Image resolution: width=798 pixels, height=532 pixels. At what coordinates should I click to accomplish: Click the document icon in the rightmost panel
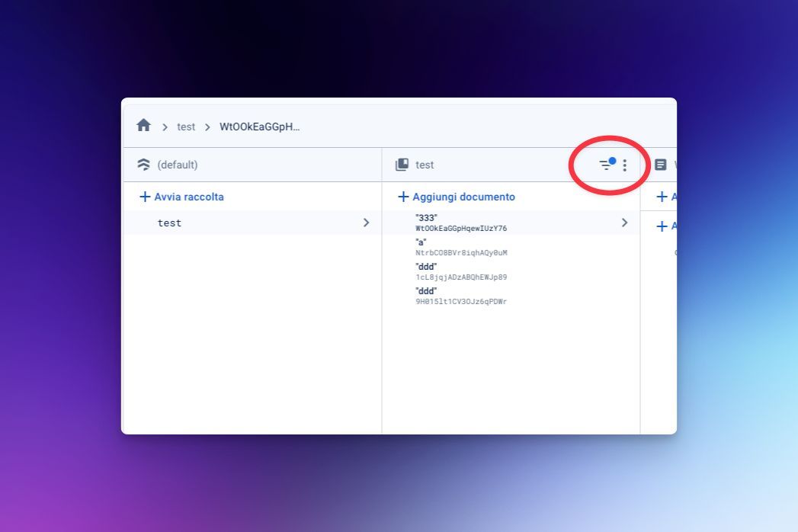(x=660, y=164)
